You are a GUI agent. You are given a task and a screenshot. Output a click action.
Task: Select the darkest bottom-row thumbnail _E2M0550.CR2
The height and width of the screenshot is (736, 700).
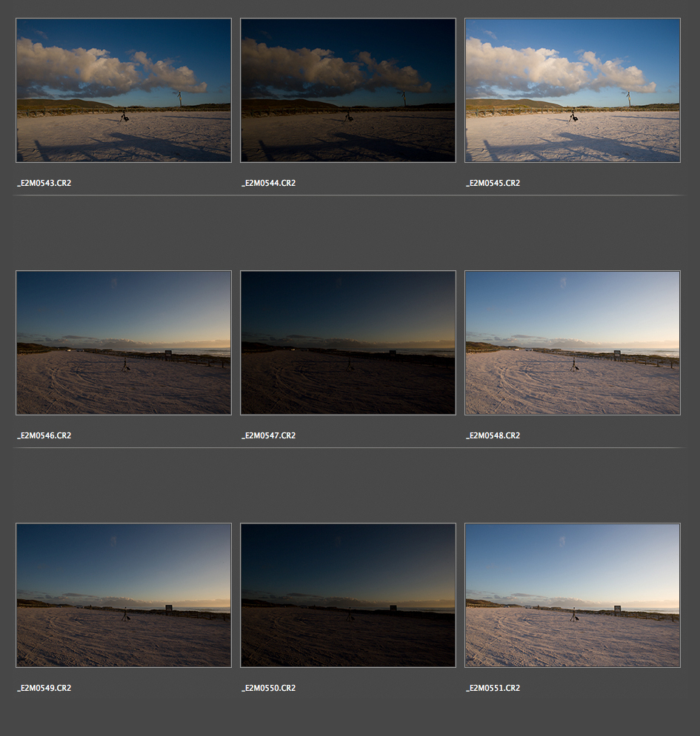(x=348, y=595)
